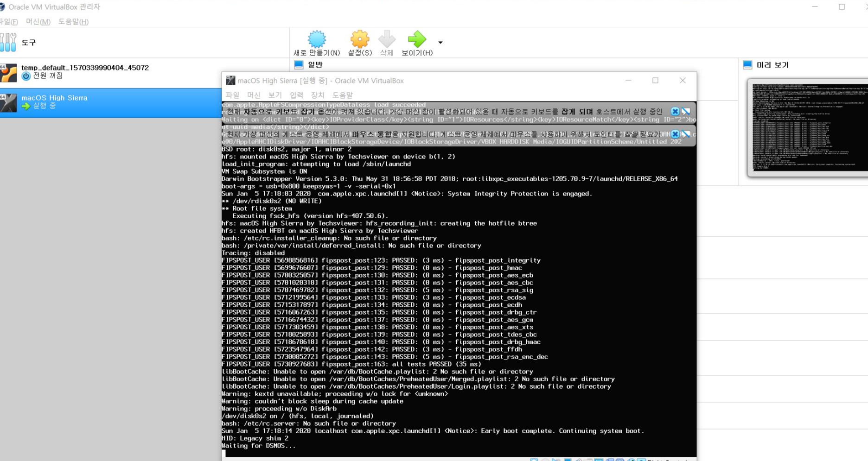Click the running (실행 중) status text

(x=45, y=106)
